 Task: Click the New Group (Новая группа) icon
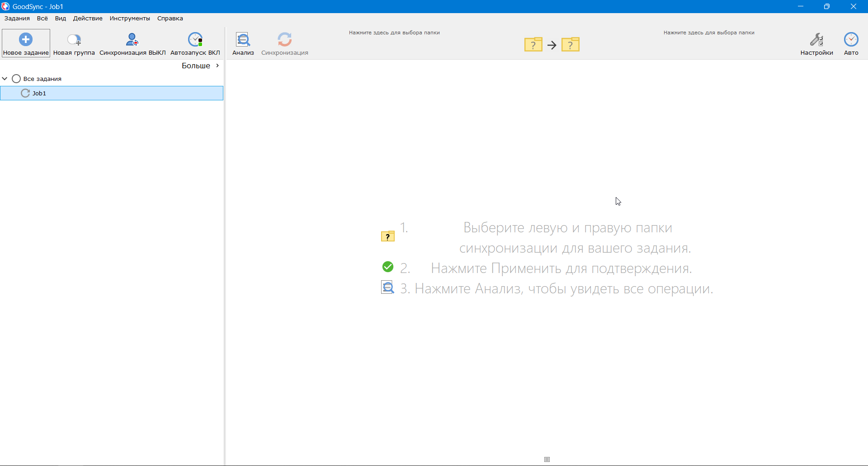tap(74, 40)
